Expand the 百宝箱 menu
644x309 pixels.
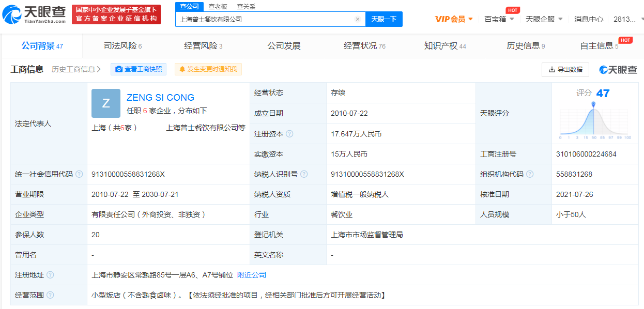(499, 19)
